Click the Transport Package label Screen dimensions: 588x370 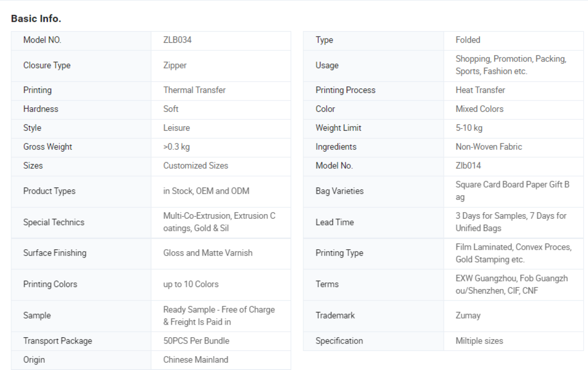pyautogui.click(x=58, y=341)
